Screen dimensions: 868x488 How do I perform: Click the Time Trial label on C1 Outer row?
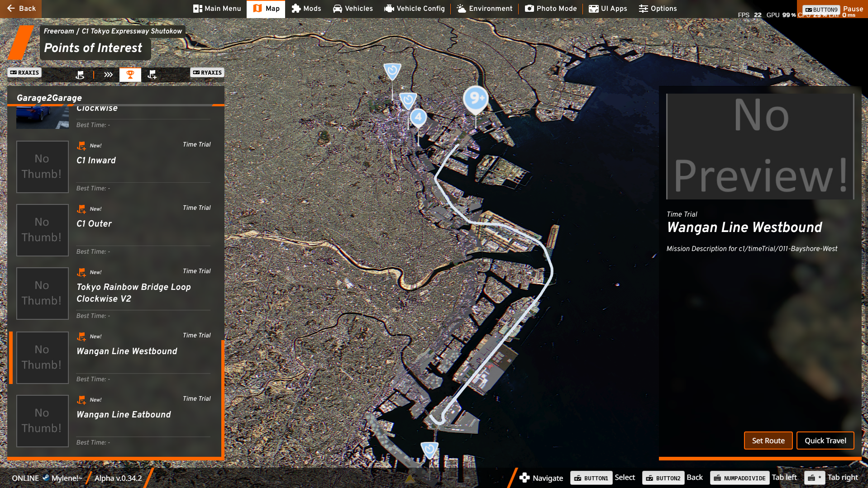197,208
